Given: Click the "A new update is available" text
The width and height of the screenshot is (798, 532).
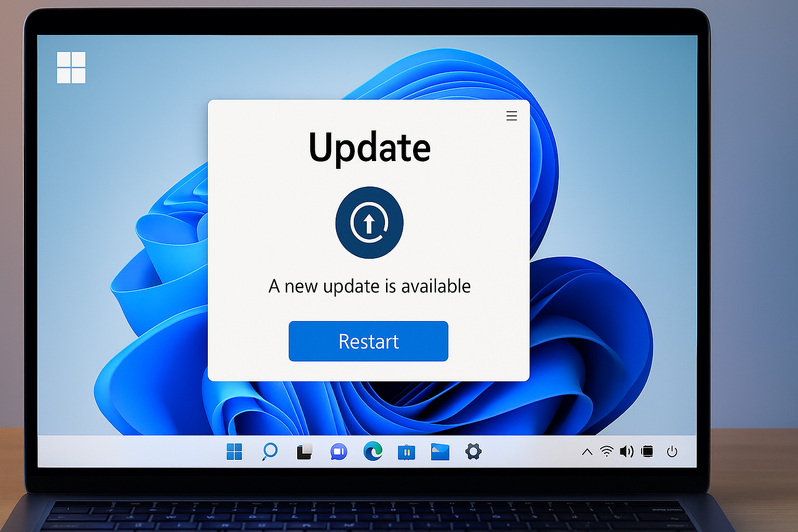Looking at the screenshot, I should (x=369, y=286).
